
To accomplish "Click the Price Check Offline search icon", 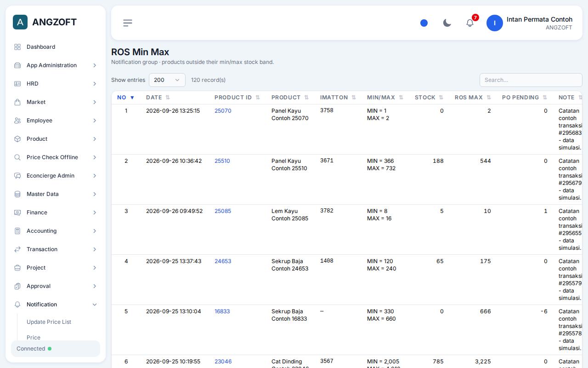I will [x=17, y=157].
